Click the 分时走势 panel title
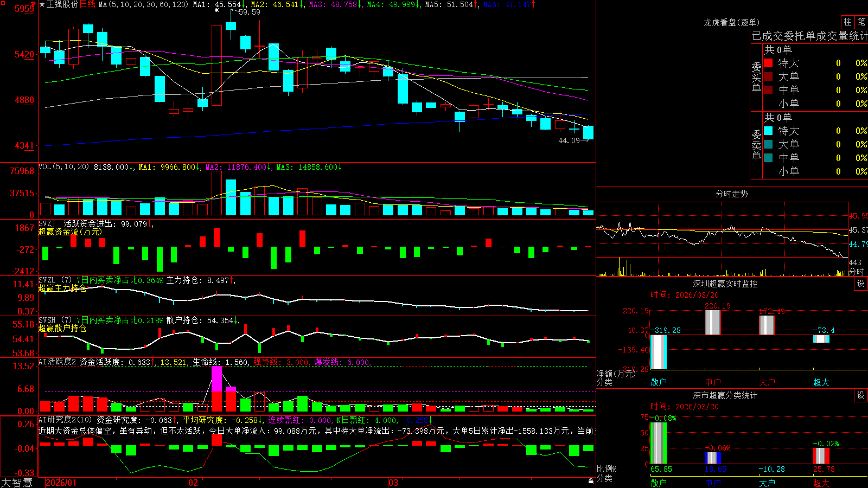 [x=731, y=194]
